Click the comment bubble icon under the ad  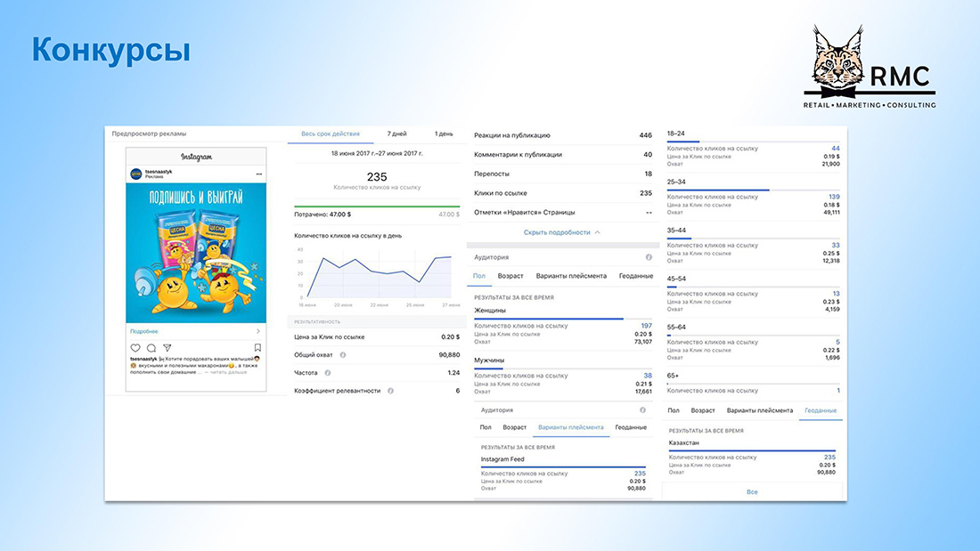pos(151,348)
